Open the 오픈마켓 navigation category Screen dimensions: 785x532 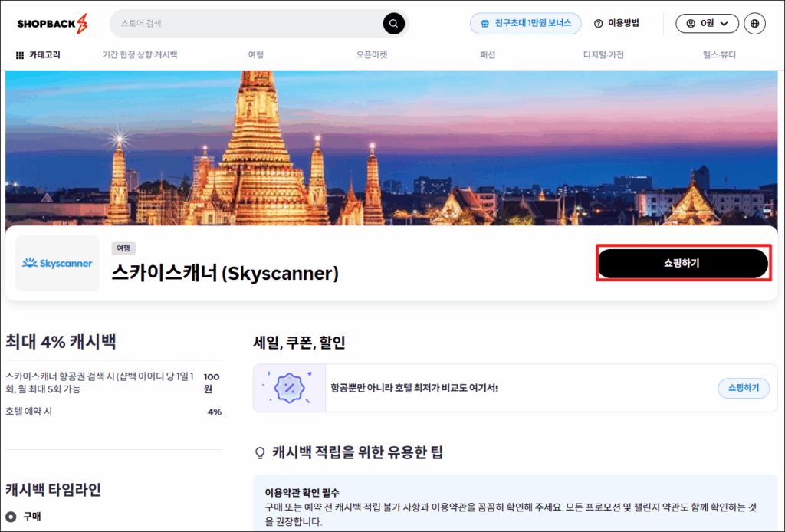point(372,55)
